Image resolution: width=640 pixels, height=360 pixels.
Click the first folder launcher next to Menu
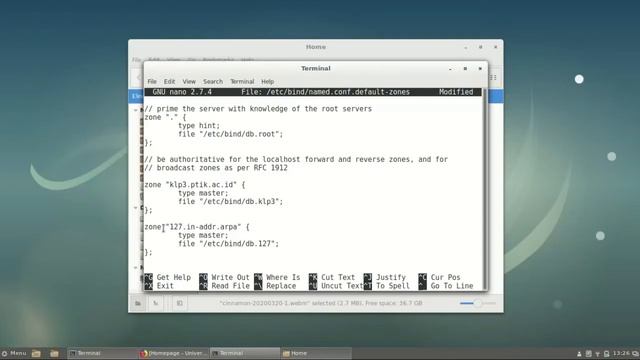pyautogui.click(x=36, y=353)
